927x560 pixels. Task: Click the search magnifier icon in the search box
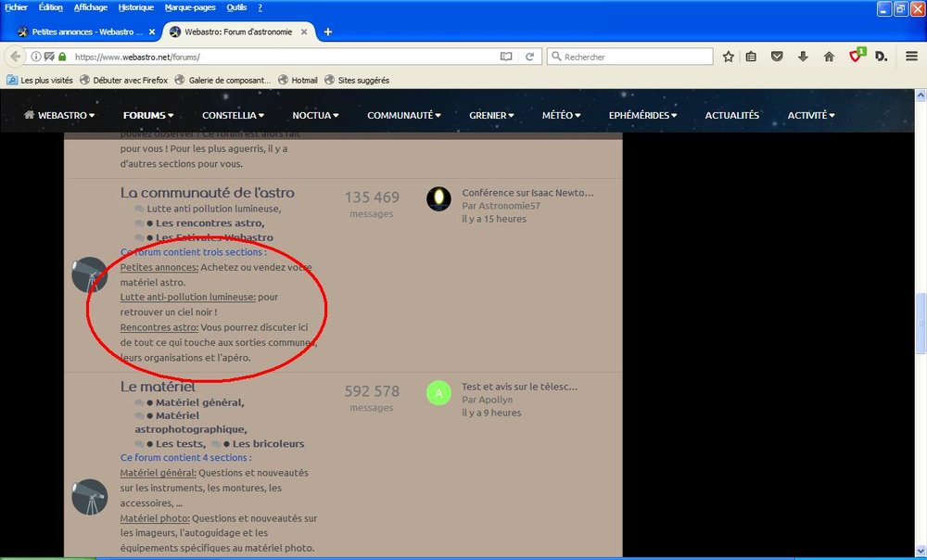click(555, 57)
